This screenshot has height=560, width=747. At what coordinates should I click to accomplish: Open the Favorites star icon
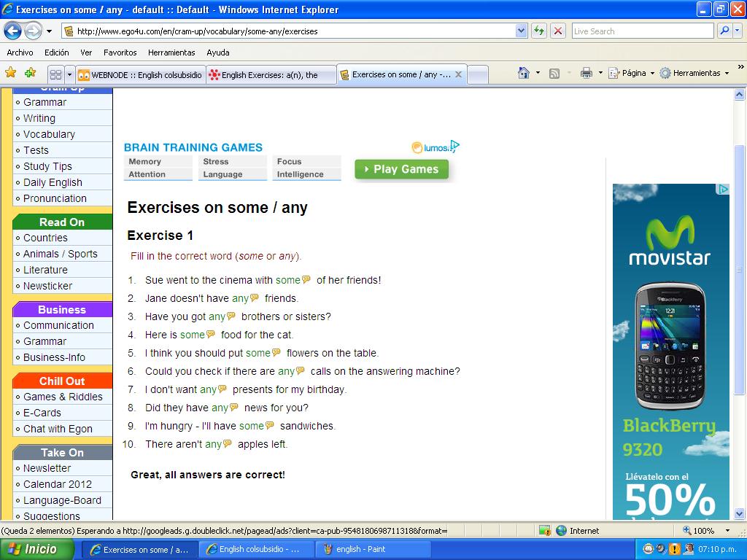pyautogui.click(x=10, y=73)
